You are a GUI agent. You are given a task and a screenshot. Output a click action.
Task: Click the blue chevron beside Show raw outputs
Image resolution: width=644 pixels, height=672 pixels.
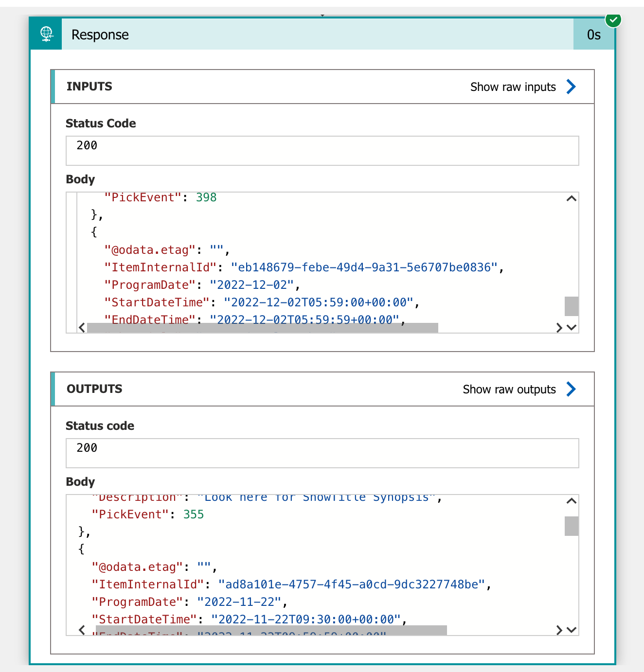571,389
